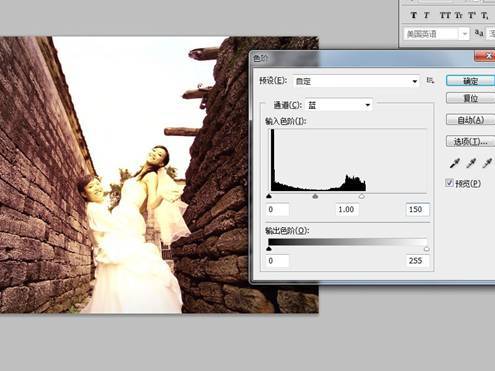495x371 pixels.
Task: Click the input midtone gray slider
Action: (x=315, y=196)
